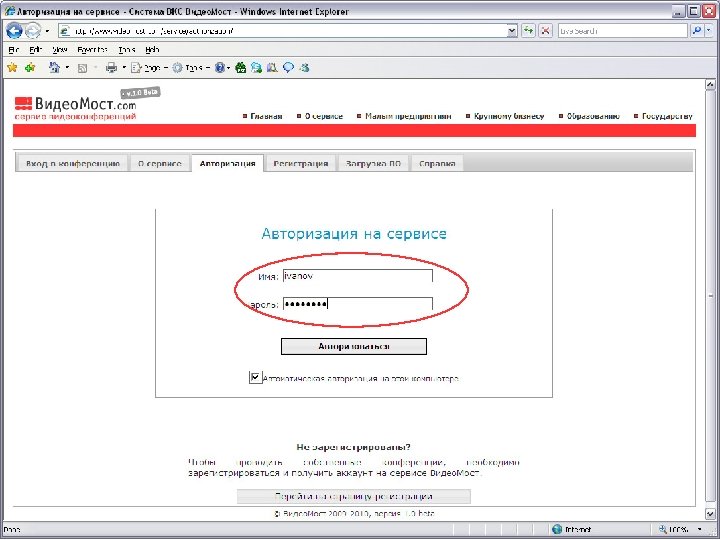Screen dimensions: 720x540
Task: Open the View menu
Action: [60, 50]
